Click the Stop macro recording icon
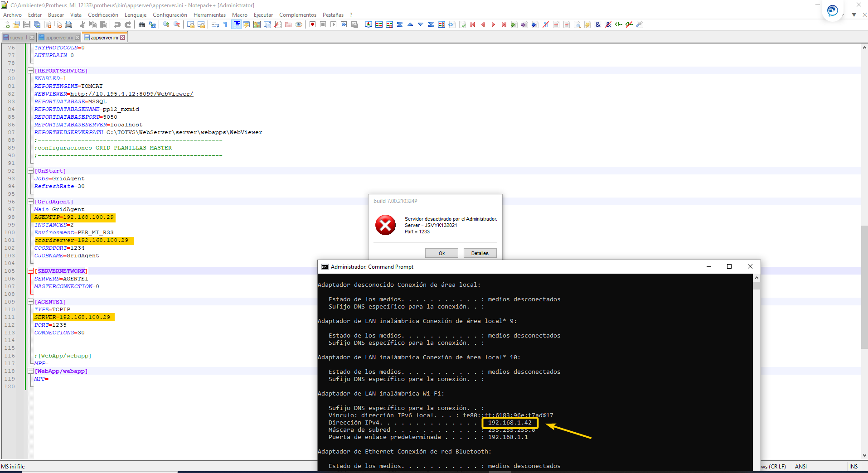 [x=323, y=24]
